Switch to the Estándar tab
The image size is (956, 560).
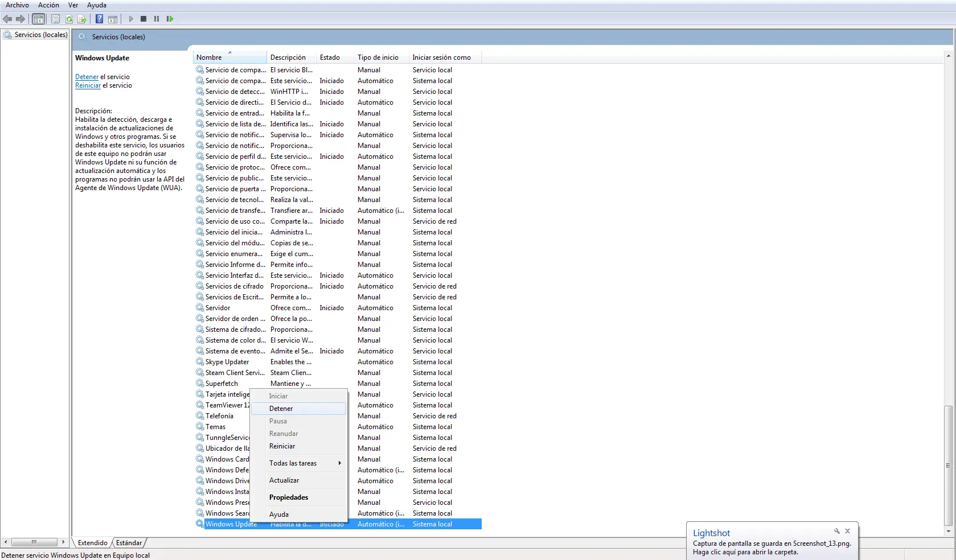point(129,543)
